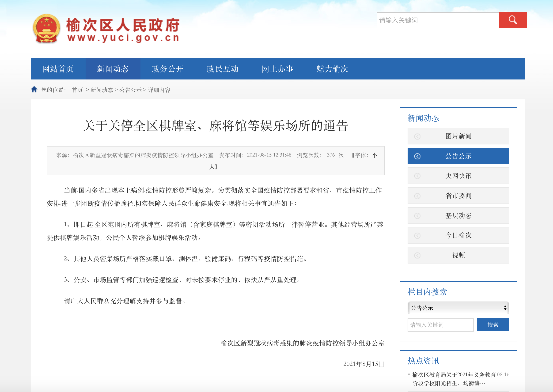Image resolution: width=553 pixels, height=392 pixels.
Task: Switch font size to 小
Action: 374,155
